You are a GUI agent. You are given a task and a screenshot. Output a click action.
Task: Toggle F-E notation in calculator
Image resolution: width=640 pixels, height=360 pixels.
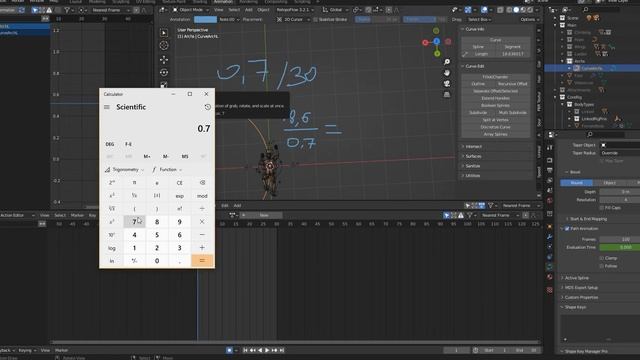[x=128, y=144]
